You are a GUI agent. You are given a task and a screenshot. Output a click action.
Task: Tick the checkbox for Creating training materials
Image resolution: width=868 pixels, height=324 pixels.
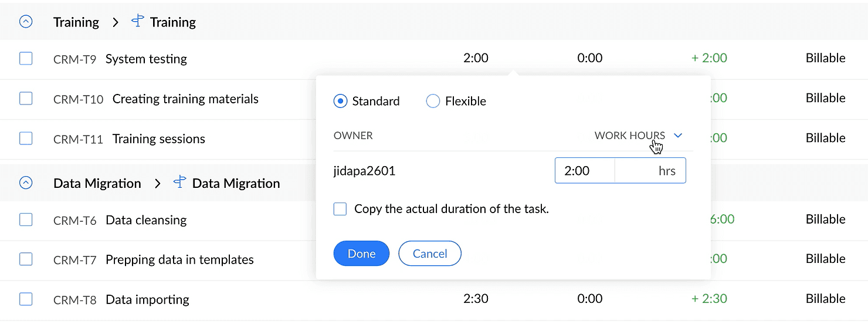click(26, 99)
